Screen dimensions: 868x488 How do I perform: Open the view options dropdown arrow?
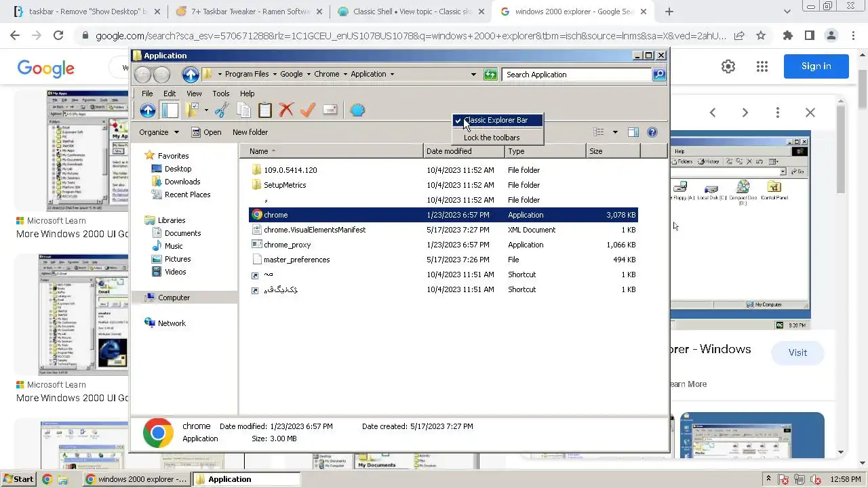point(615,132)
